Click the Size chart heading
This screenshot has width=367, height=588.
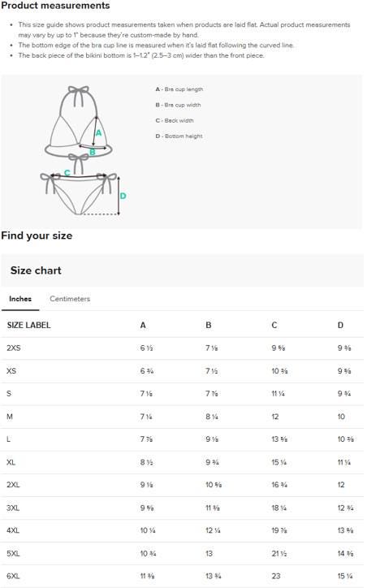coord(36,270)
